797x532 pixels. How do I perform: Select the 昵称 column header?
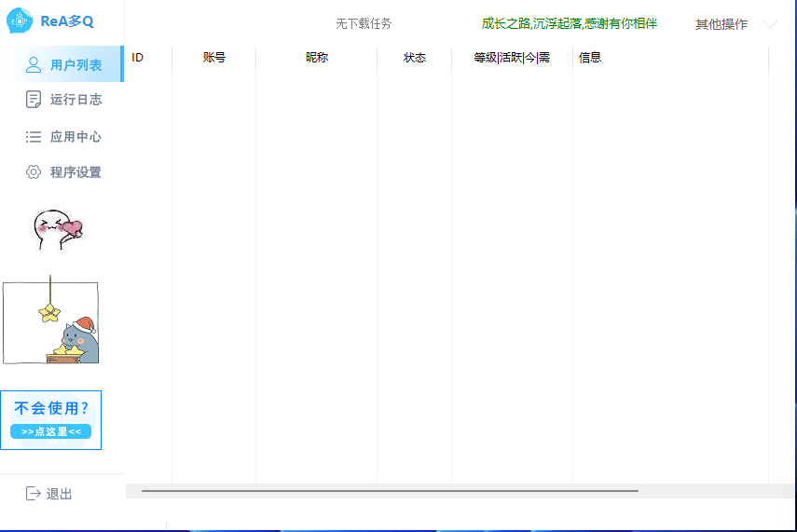[317, 58]
